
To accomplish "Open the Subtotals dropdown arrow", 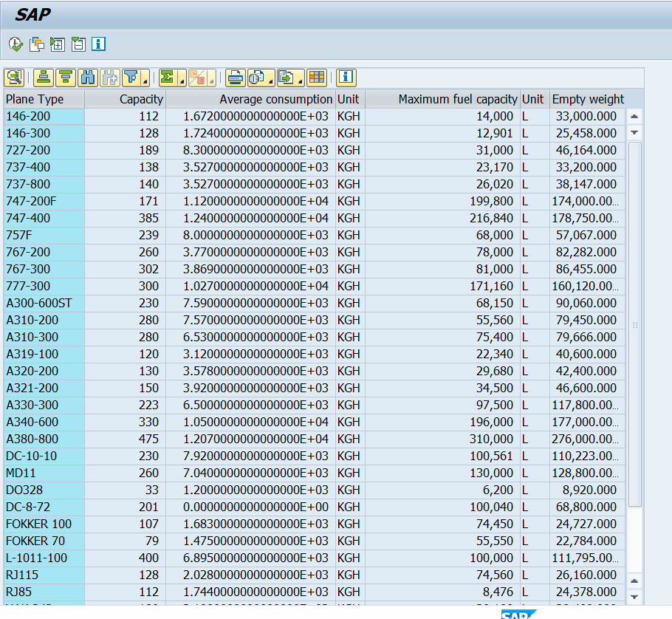I will pyautogui.click(x=212, y=81).
